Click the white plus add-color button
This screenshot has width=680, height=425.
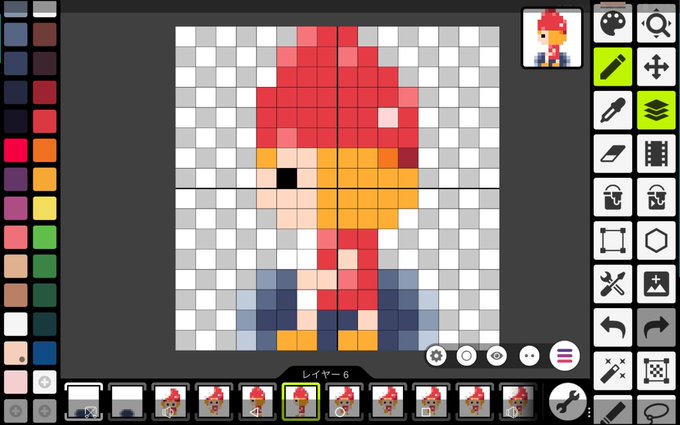(x=45, y=382)
